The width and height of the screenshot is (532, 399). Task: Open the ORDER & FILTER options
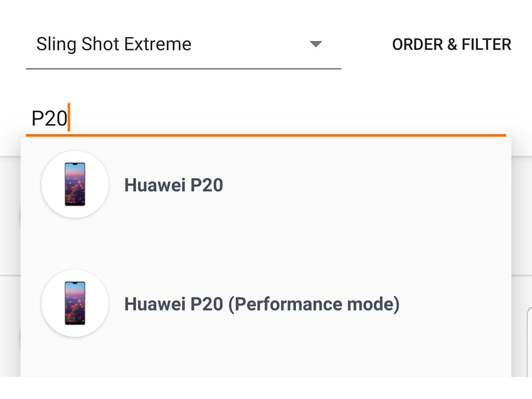(451, 45)
